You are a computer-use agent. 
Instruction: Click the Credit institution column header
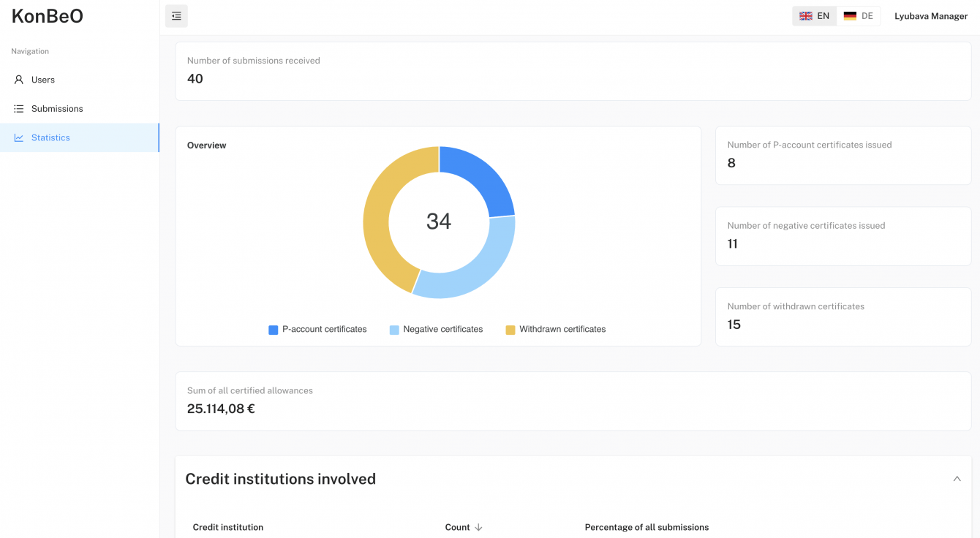tap(228, 527)
